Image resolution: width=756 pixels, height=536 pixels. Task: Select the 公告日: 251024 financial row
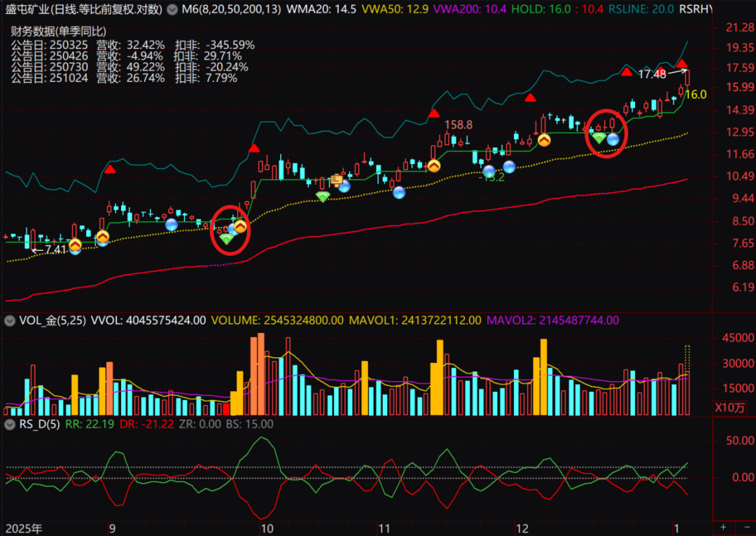coord(124,78)
